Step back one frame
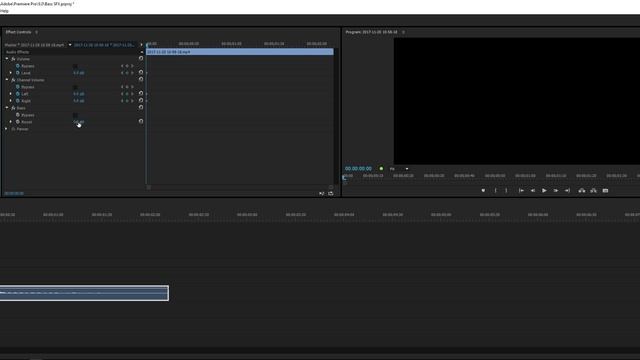 [533, 191]
